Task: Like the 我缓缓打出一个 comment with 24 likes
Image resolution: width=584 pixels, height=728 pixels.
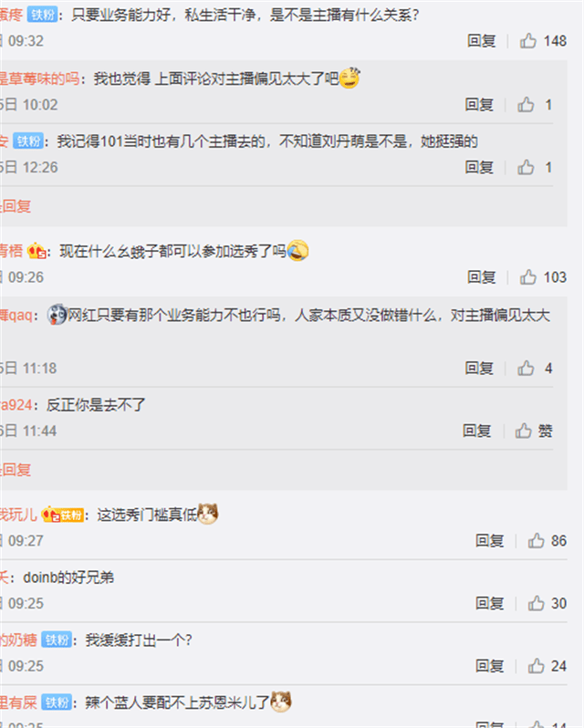Action: pos(547,666)
